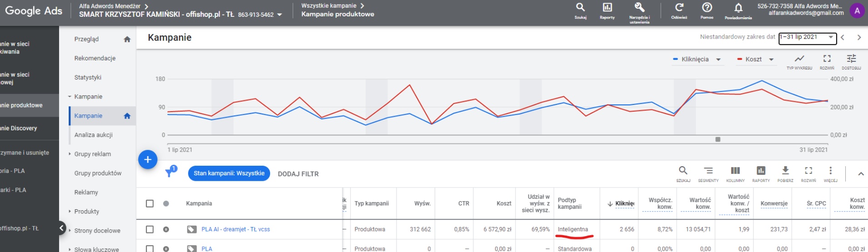Check the PLA campaign row checkbox
The image size is (868, 252).
[150, 248]
